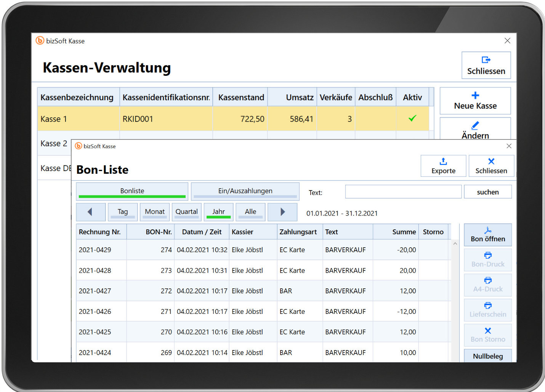Click Schliessen in the Bon-Liste window
Viewport: 545px width, 392px height.
click(x=491, y=166)
